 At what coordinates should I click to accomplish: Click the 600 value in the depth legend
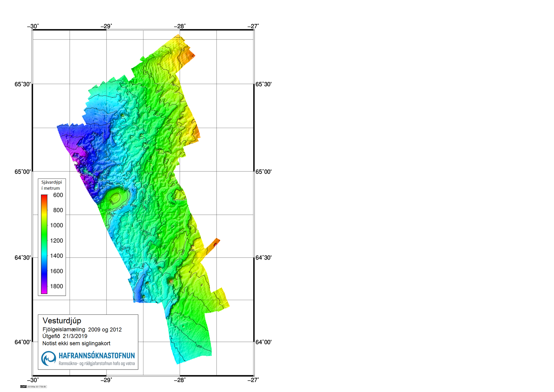[x=58, y=195]
